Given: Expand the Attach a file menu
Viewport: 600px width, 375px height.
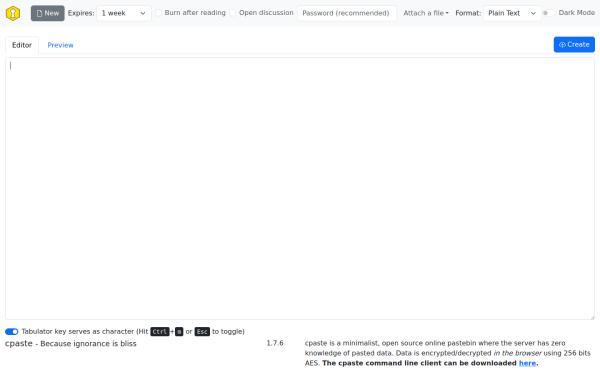Looking at the screenshot, I should point(426,13).
